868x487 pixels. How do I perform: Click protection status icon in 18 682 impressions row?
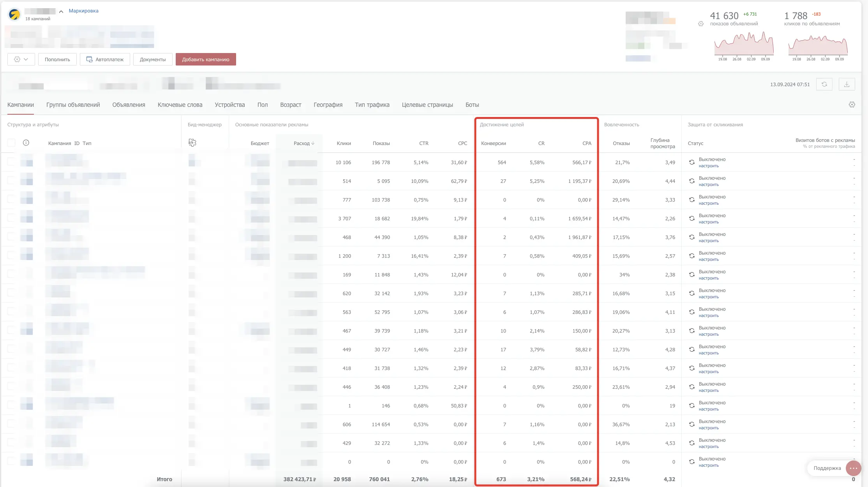[692, 218]
